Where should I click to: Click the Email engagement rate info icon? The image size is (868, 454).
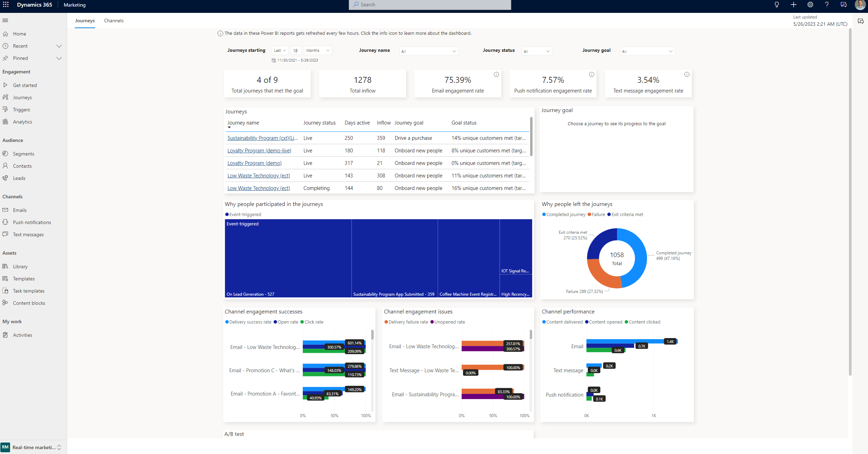pyautogui.click(x=496, y=74)
